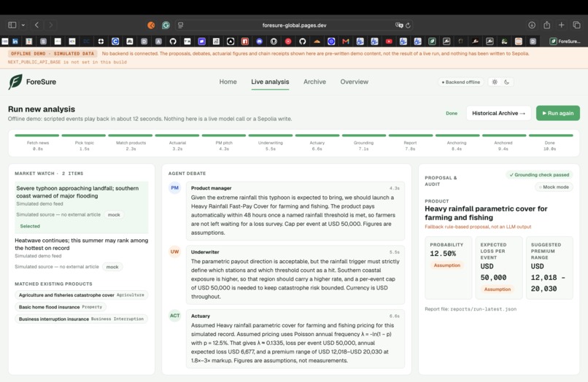
Task: Click the Grounding step label
Action: pyautogui.click(x=363, y=143)
